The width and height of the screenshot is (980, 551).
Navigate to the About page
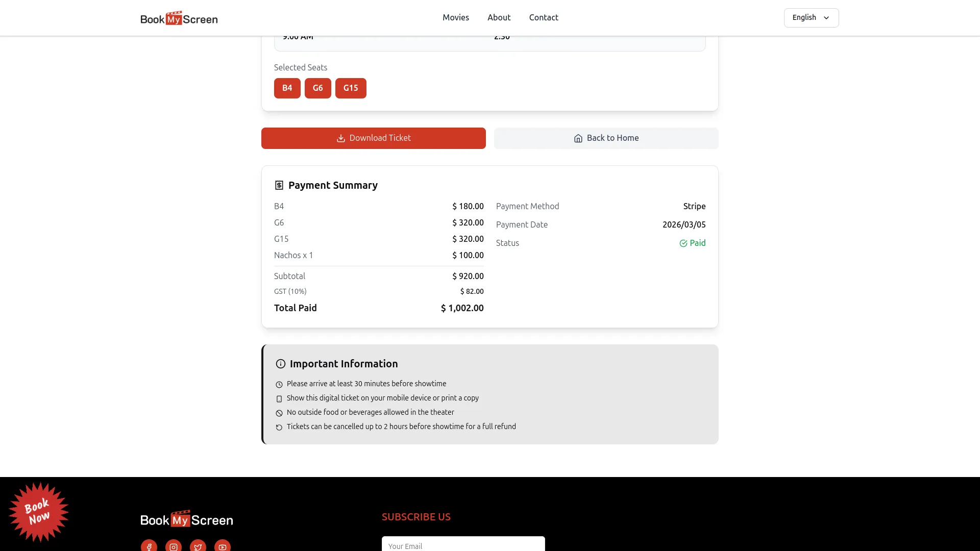click(499, 17)
